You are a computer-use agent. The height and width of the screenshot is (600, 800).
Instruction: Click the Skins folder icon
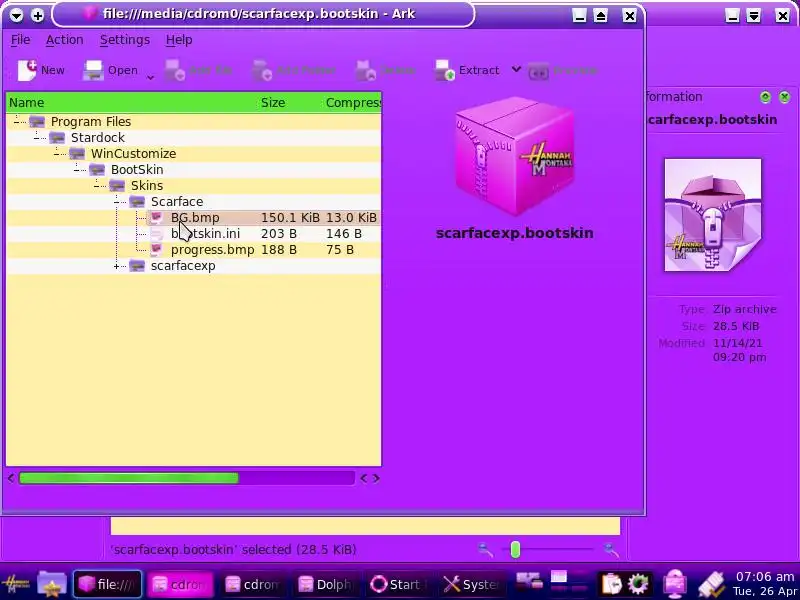pyautogui.click(x=117, y=185)
